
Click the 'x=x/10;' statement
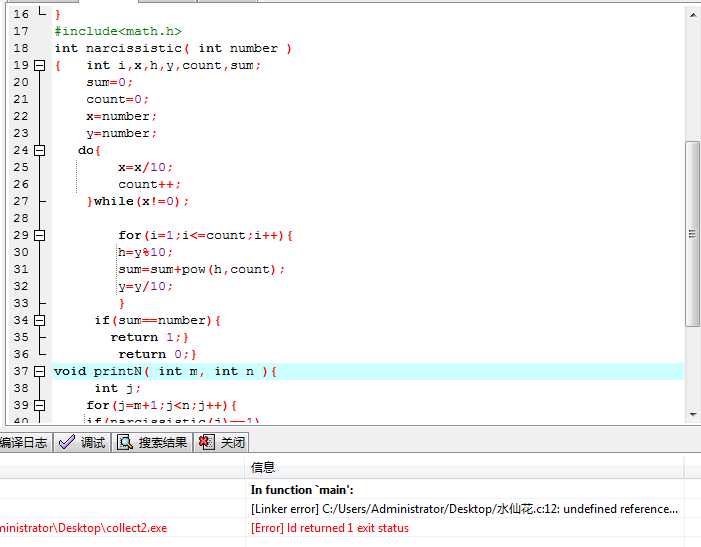pos(145,167)
